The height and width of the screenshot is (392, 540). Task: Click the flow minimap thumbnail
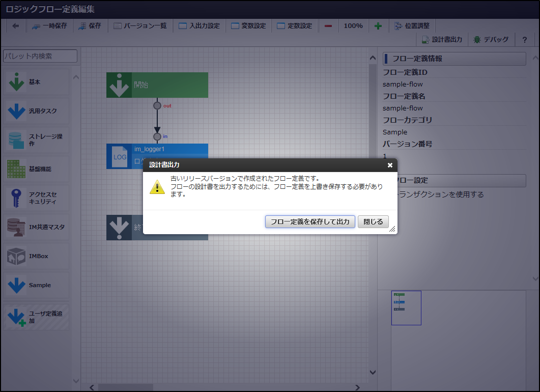tap(406, 307)
